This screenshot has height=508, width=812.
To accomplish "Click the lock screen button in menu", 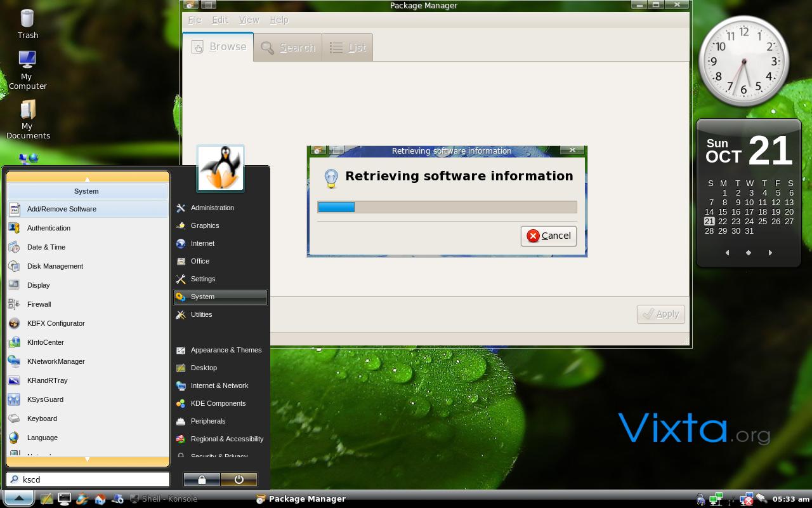I will (x=202, y=479).
